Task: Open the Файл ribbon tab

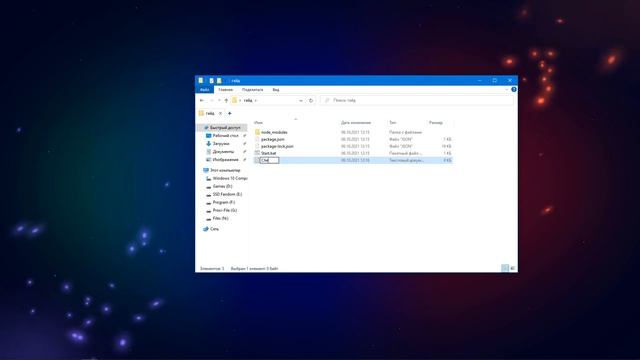Action: pos(204,89)
